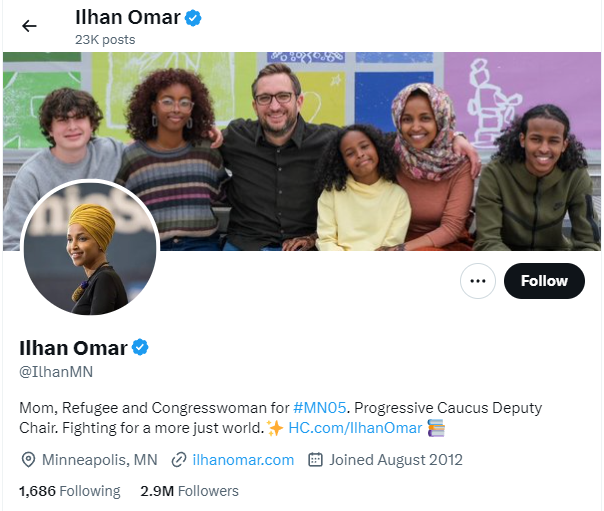Go back using the left arrow

(x=29, y=26)
